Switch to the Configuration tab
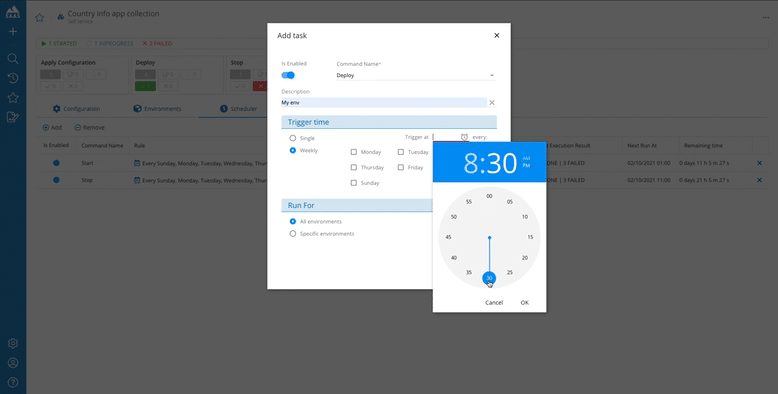 click(x=76, y=109)
